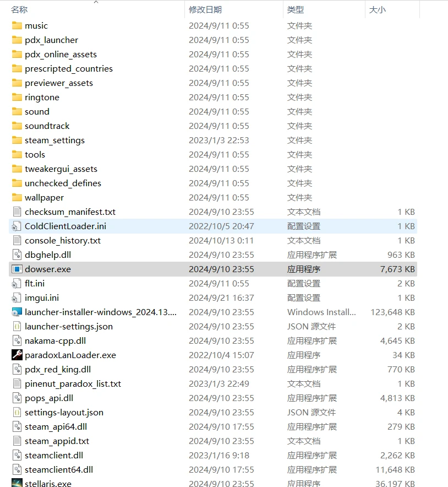Click the checksum_manifest.txt file icon
The image size is (448, 487).
coord(17,212)
